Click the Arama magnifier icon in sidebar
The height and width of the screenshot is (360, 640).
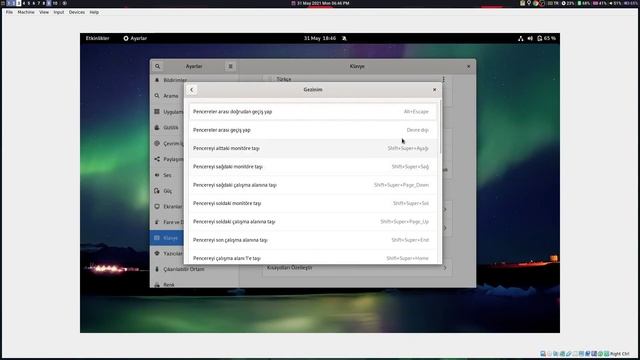point(157,96)
